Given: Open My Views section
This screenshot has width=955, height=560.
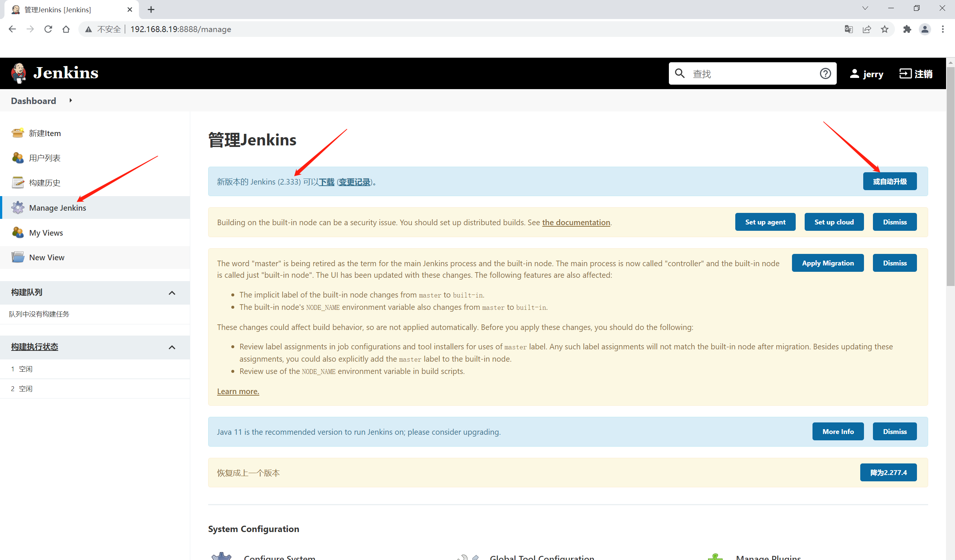Looking at the screenshot, I should 45,232.
